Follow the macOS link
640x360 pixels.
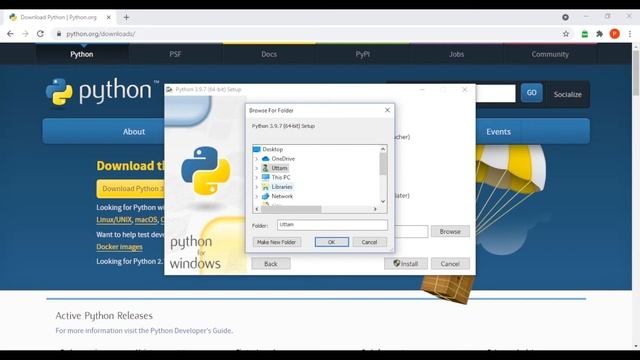(146, 220)
